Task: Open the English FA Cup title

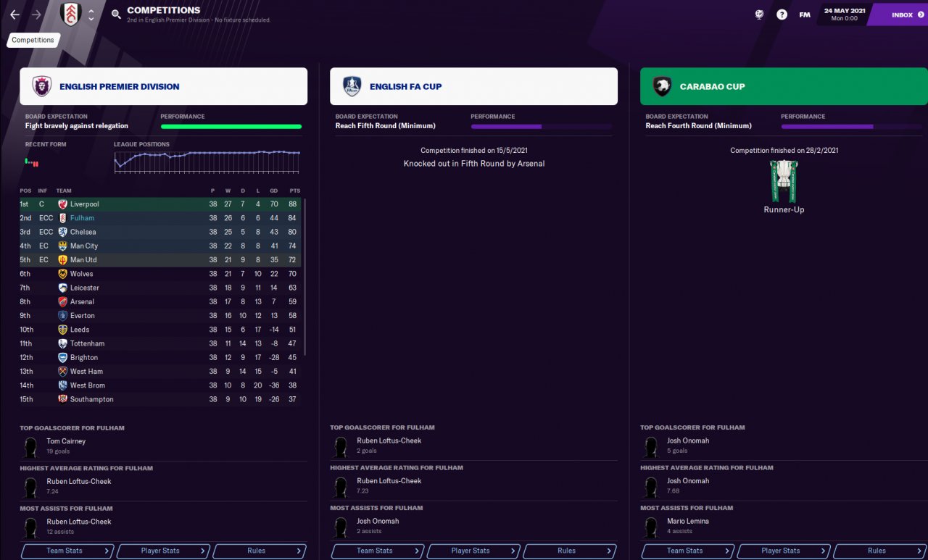Action: pos(406,87)
